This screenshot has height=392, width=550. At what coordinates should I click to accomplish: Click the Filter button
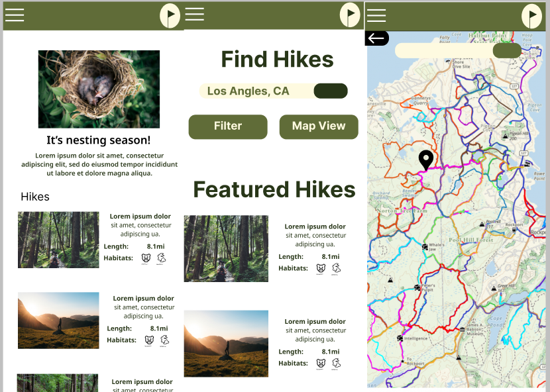click(228, 126)
